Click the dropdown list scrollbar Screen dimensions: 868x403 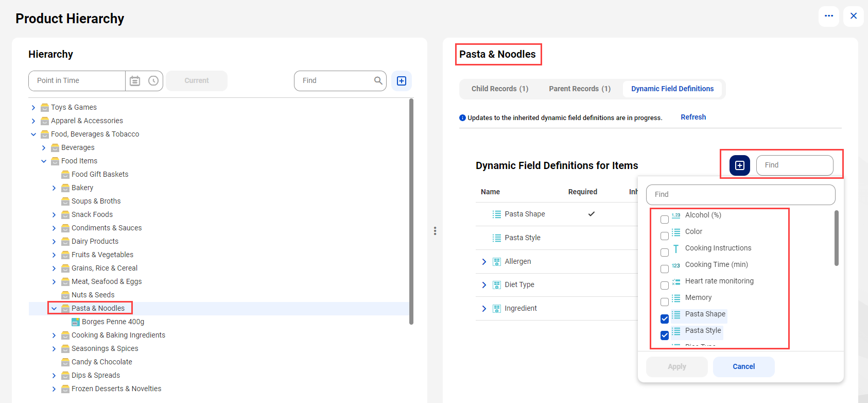[x=837, y=238]
